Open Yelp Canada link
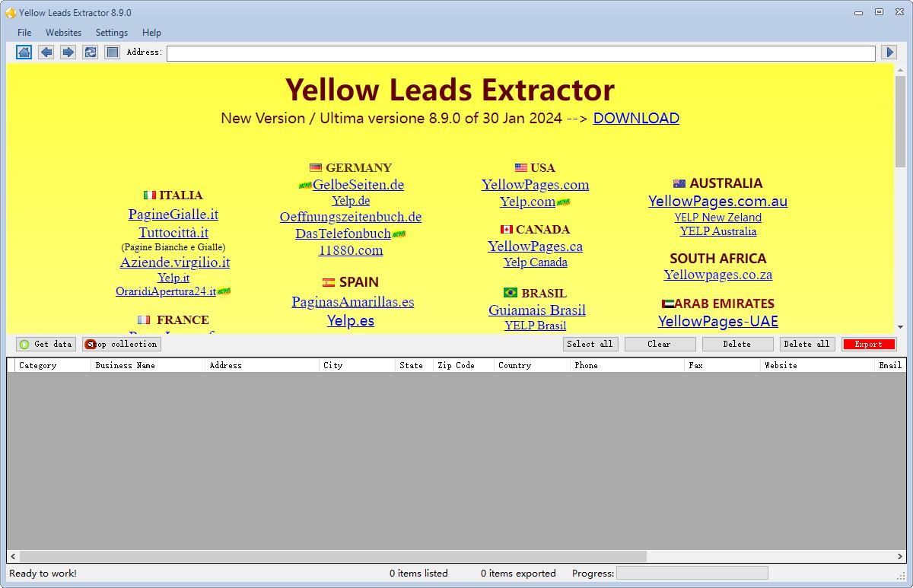 click(x=536, y=262)
